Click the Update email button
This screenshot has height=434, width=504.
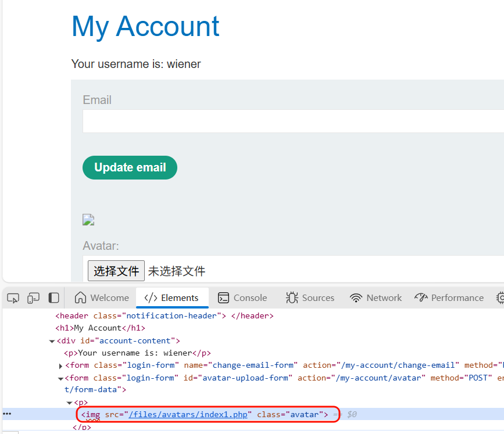pos(130,168)
